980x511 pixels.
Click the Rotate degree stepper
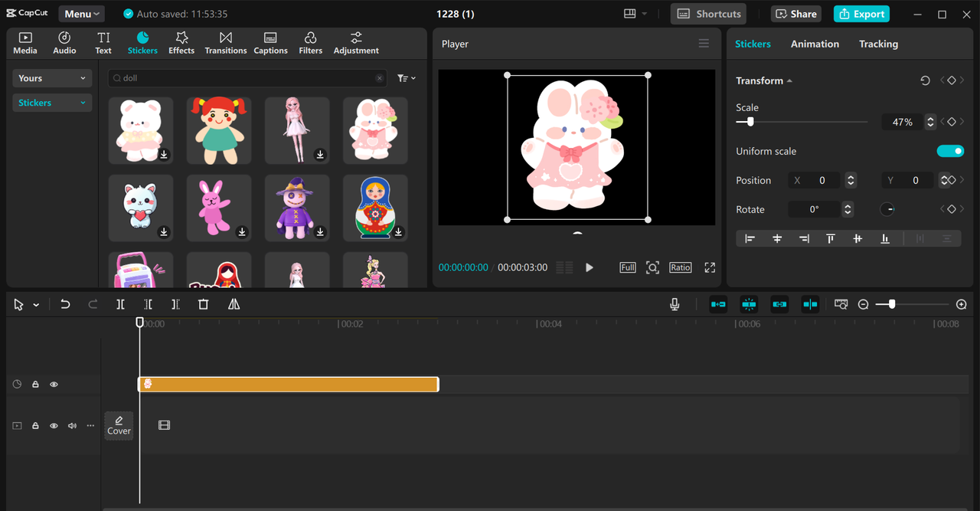click(848, 209)
